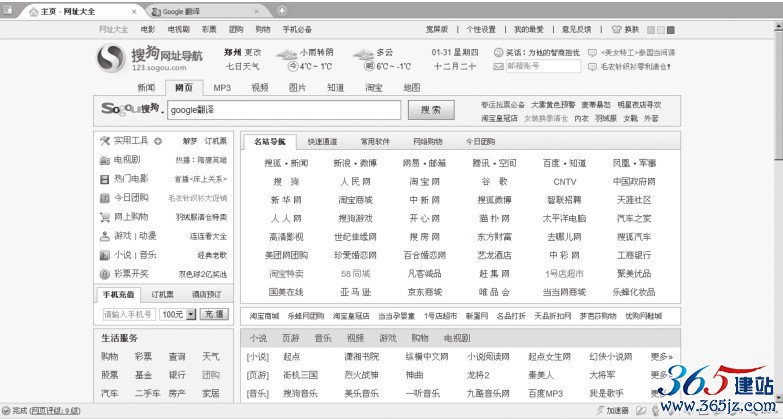The image size is (783, 419).
Task: Close the Google 翻译 tab
Action: point(256,11)
